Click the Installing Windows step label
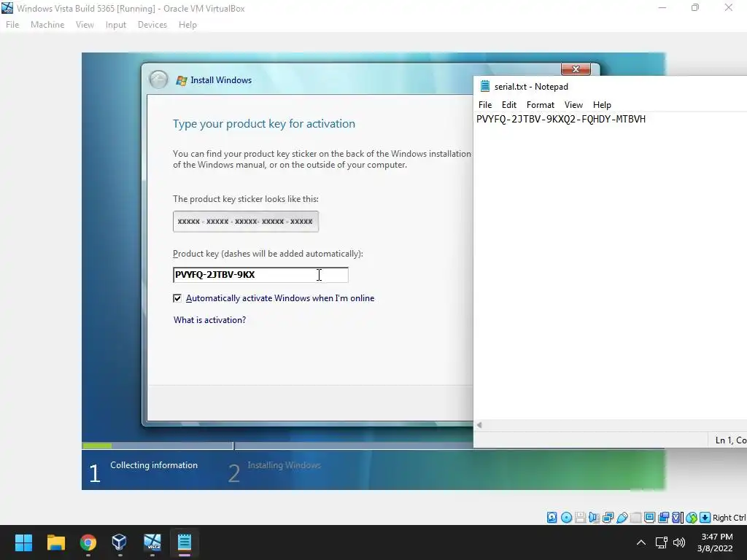Viewport: 747px width, 560px height. [284, 465]
